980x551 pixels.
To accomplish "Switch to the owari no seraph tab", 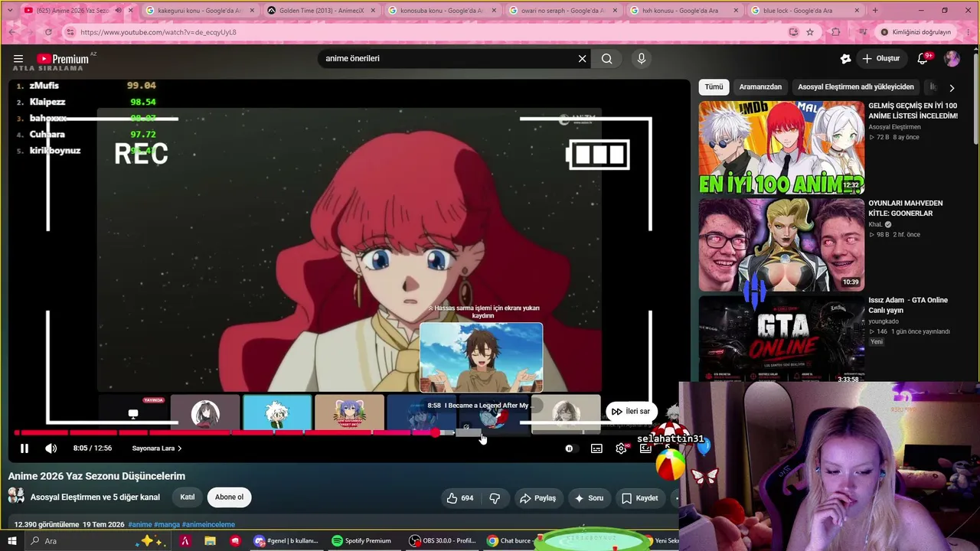I will pos(563,11).
